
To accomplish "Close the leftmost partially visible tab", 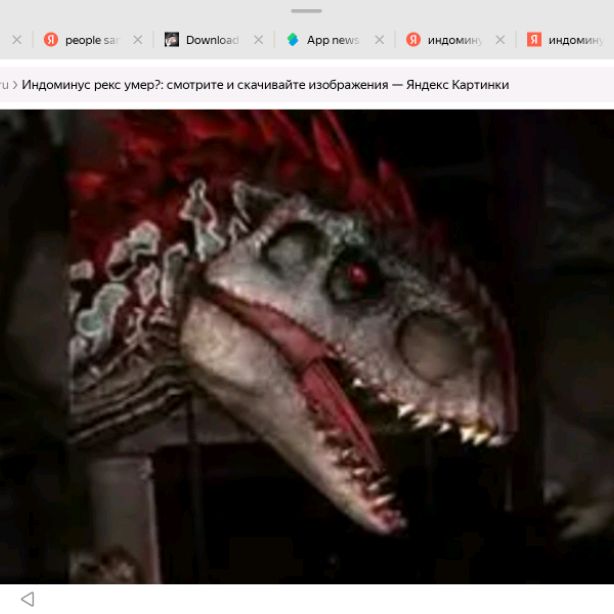I will 17,40.
